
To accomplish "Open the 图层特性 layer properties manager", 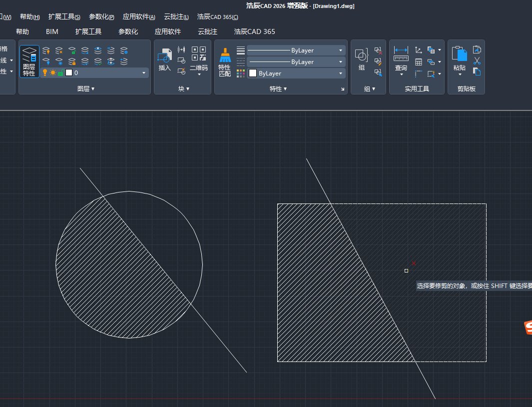I will click(x=29, y=61).
